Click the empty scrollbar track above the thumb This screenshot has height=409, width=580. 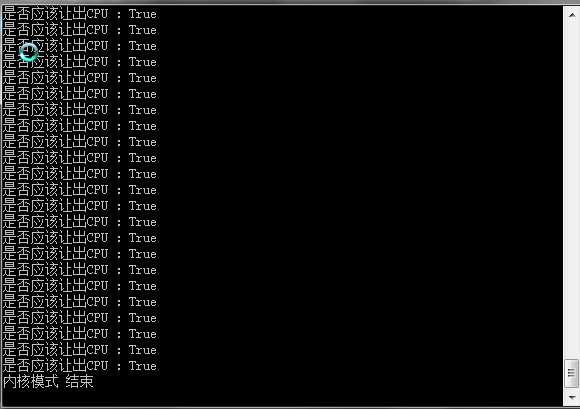[x=571, y=189]
